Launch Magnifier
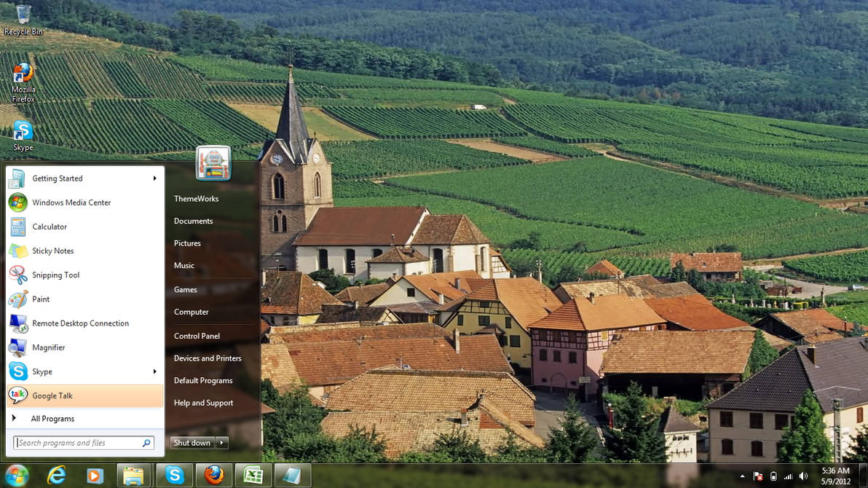Viewport: 868px width, 488px height. tap(49, 347)
